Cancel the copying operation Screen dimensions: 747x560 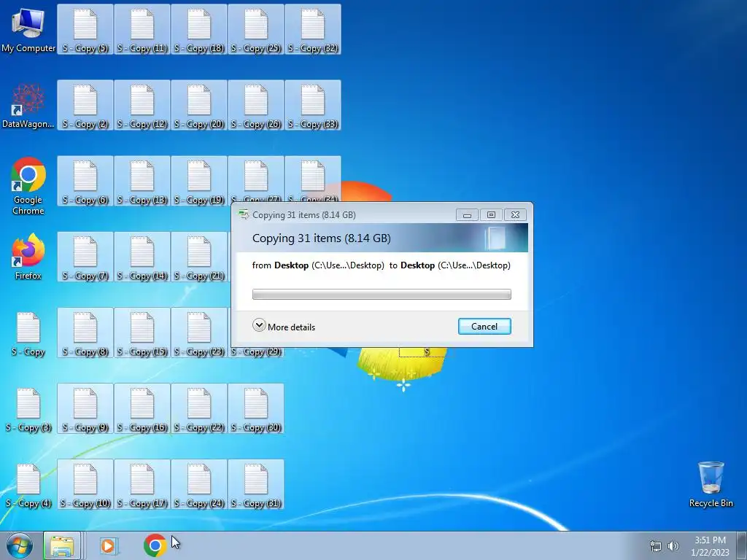click(x=484, y=326)
